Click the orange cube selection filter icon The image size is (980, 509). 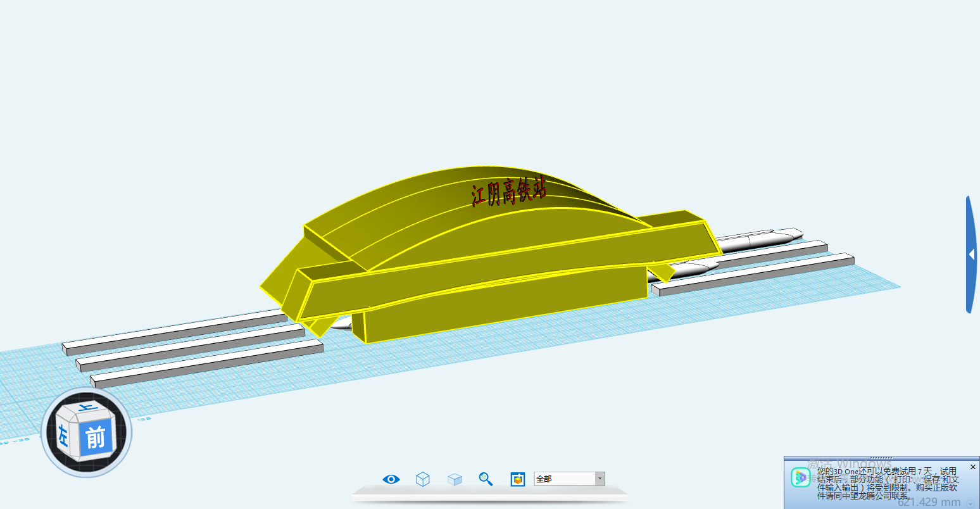(x=518, y=479)
